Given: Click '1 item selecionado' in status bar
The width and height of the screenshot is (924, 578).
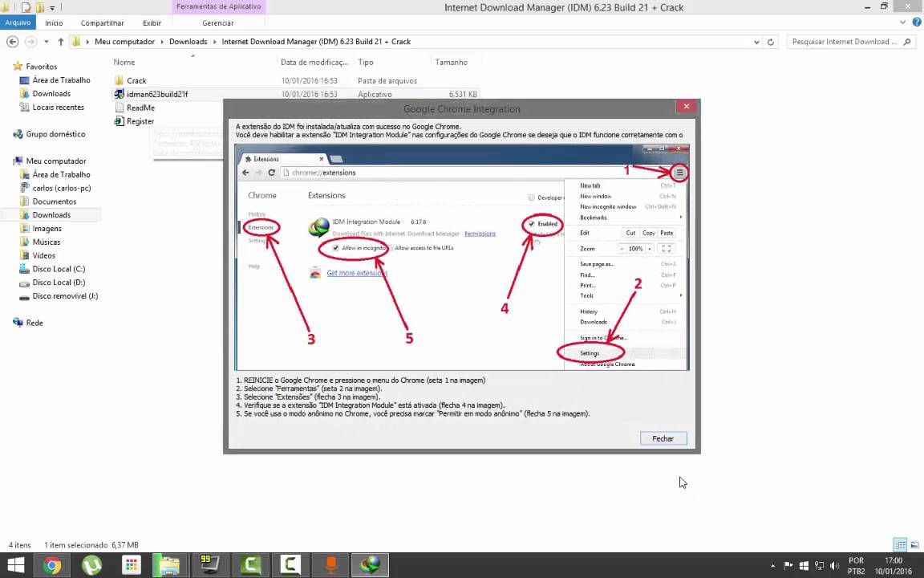Looking at the screenshot, I should pos(76,545).
